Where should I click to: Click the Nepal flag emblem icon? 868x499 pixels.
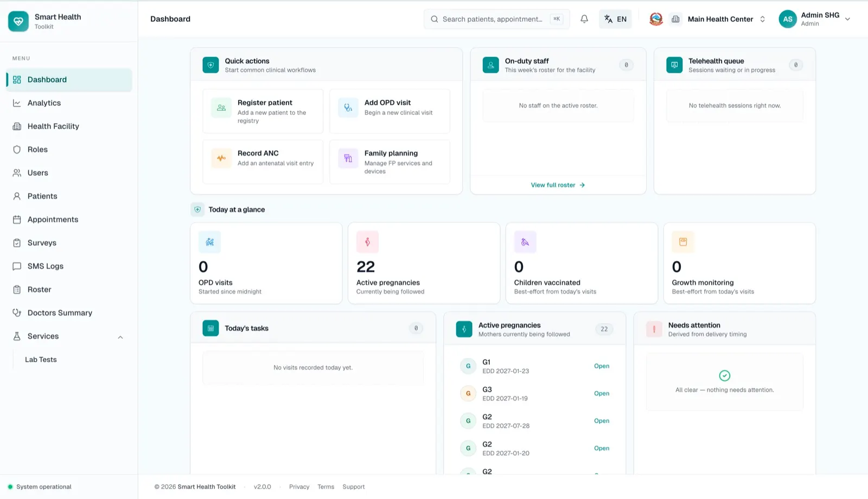click(656, 19)
